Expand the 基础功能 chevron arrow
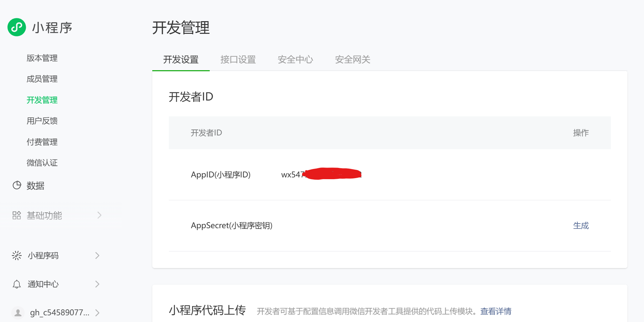This screenshot has height=322, width=644. pyautogui.click(x=99, y=215)
